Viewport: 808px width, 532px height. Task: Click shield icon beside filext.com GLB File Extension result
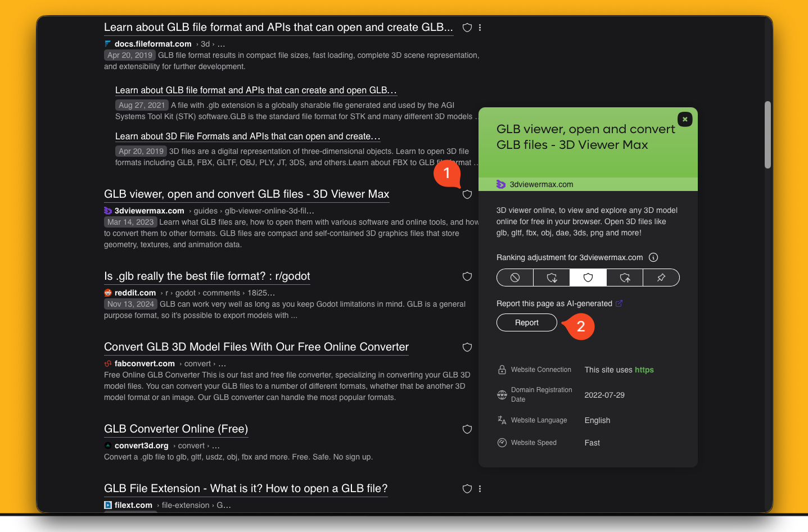[x=467, y=489]
